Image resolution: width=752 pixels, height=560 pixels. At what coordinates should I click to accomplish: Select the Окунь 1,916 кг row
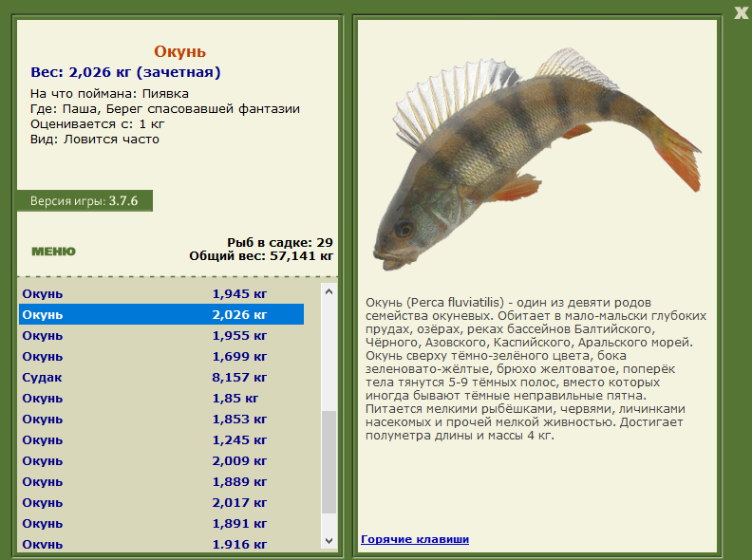[161, 543]
